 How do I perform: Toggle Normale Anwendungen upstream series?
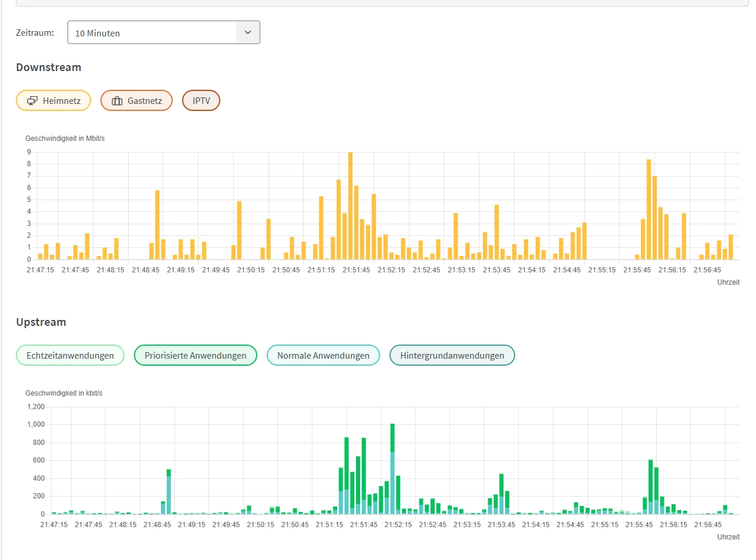tap(323, 355)
